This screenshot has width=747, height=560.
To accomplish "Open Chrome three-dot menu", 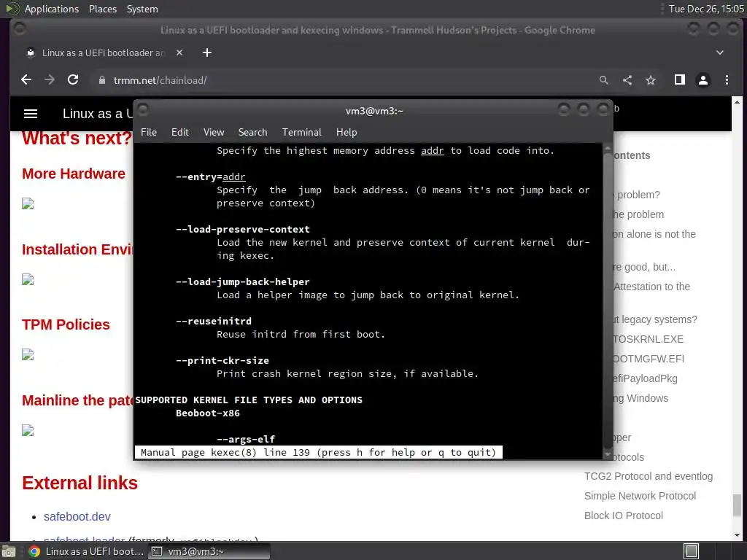I will click(727, 80).
